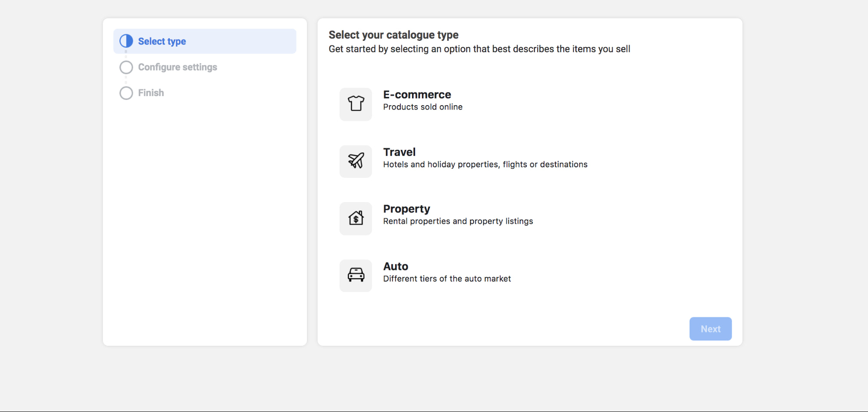The height and width of the screenshot is (412, 868).
Task: Select the Auto car icon
Action: point(356,276)
